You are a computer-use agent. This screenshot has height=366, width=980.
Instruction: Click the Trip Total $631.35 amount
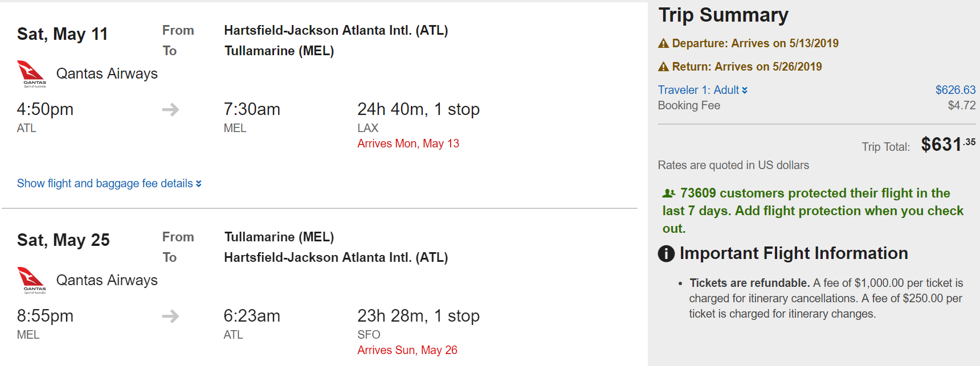click(948, 145)
